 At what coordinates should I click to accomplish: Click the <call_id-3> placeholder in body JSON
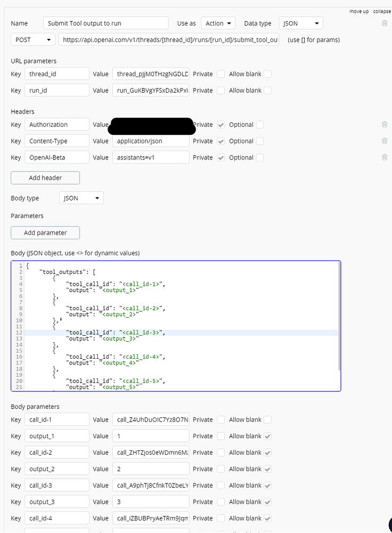pos(141,333)
